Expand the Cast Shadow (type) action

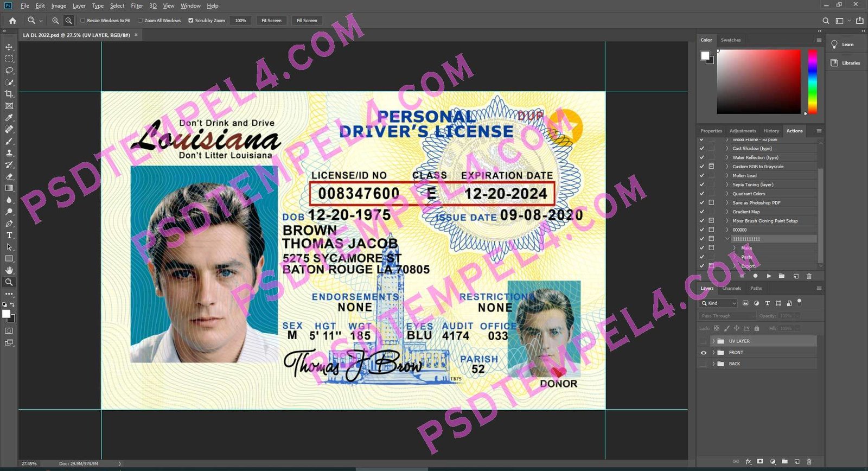(x=727, y=149)
